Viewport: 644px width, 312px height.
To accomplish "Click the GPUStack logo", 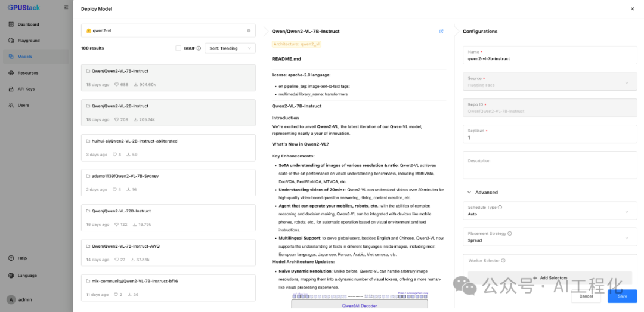I will pyautogui.click(x=23, y=7).
